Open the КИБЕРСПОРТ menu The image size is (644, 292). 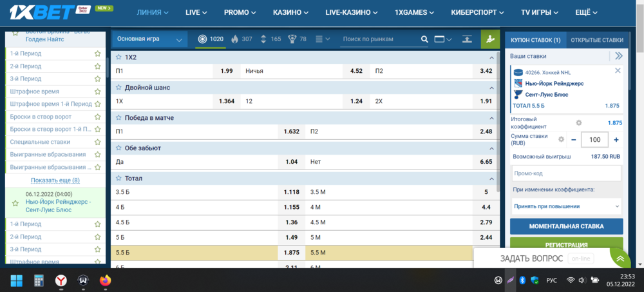477,12
